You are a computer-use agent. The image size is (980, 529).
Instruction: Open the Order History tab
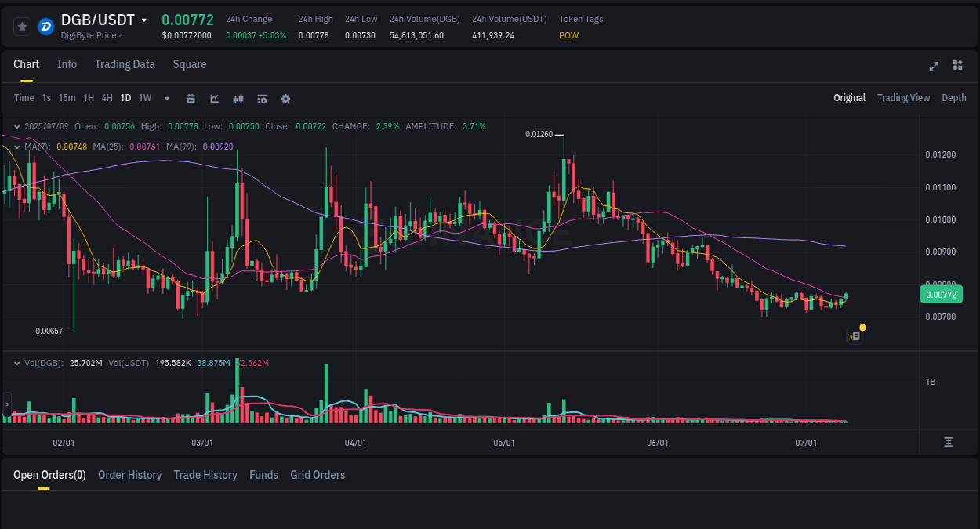129,474
